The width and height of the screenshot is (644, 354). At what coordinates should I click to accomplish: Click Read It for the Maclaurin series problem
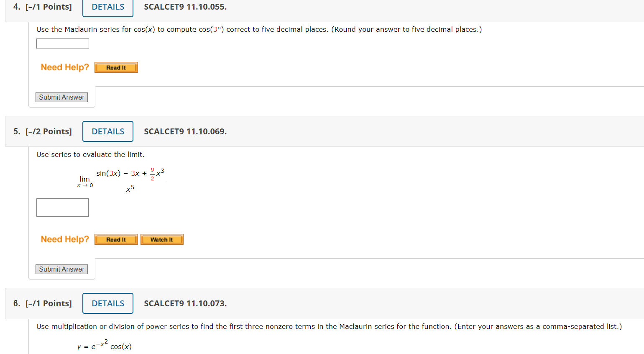[x=116, y=67]
